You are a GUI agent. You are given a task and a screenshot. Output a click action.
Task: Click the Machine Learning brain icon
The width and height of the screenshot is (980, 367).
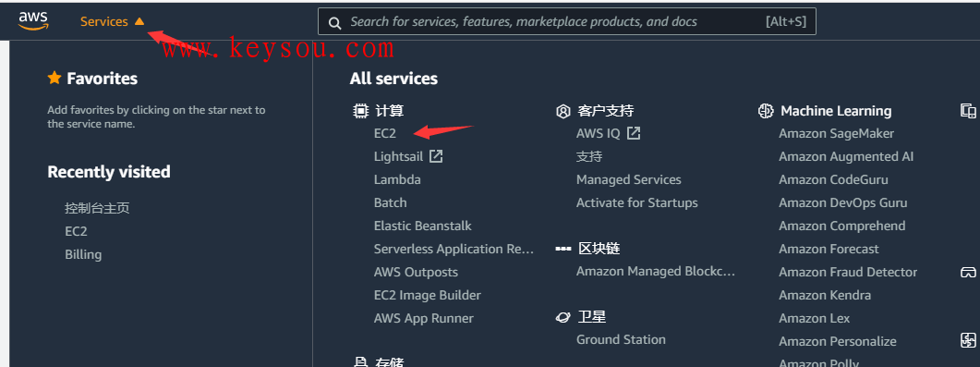pos(765,111)
